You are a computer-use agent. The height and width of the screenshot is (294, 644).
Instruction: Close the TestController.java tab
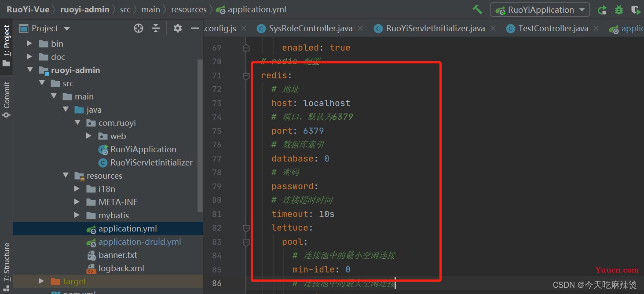596,28
